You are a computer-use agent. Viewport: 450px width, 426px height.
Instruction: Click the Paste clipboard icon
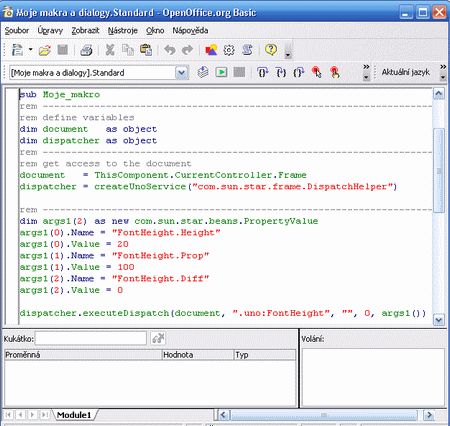pos(146,50)
